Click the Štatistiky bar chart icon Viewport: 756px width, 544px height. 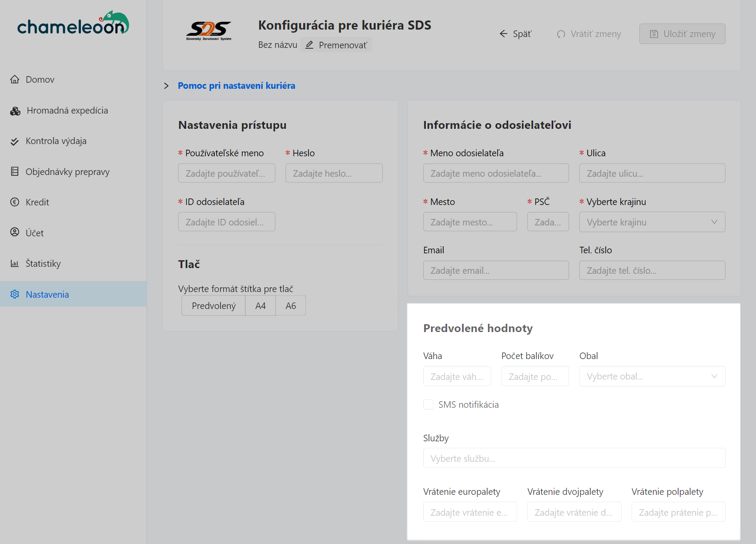pyautogui.click(x=15, y=263)
